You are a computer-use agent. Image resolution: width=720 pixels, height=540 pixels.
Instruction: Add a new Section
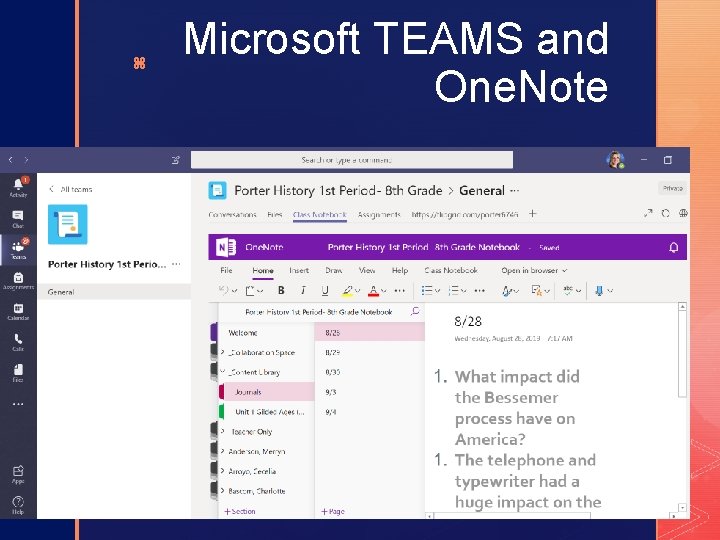point(240,511)
